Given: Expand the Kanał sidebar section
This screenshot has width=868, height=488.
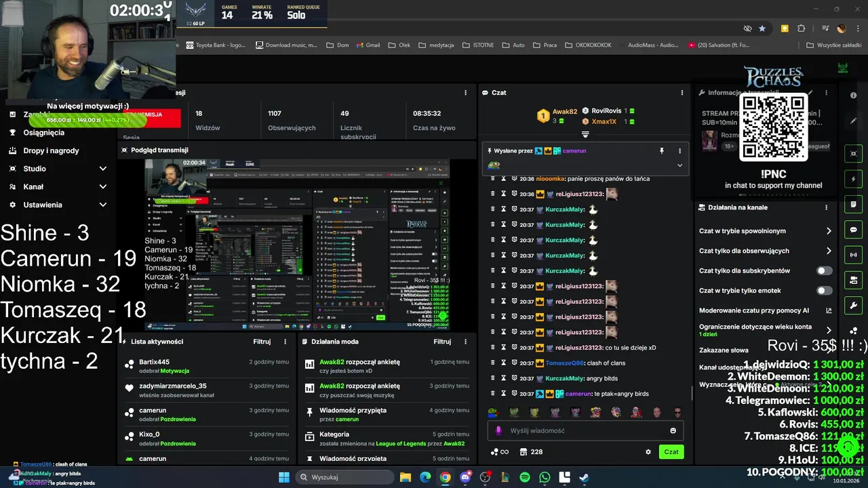Looking at the screenshot, I should click(x=103, y=186).
